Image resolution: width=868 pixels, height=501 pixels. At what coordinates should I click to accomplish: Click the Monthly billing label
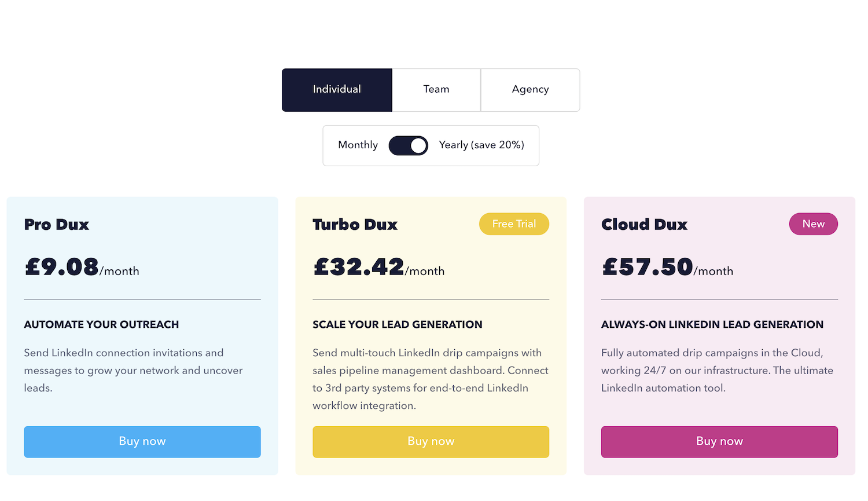pyautogui.click(x=358, y=145)
